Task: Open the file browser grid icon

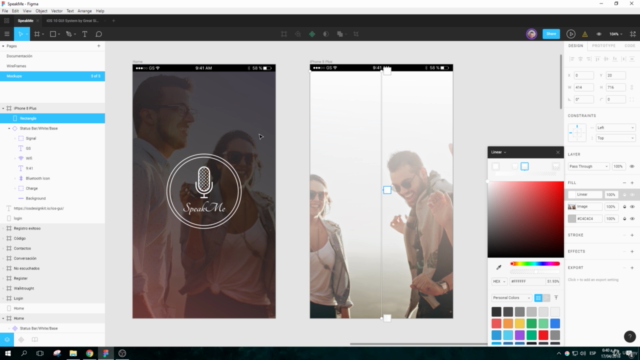Action: (x=7, y=20)
